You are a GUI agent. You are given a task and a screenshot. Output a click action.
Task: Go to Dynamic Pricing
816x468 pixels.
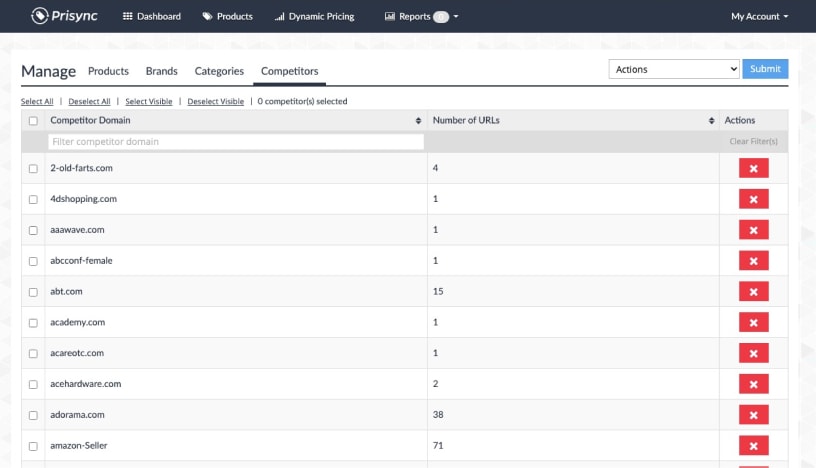(314, 16)
